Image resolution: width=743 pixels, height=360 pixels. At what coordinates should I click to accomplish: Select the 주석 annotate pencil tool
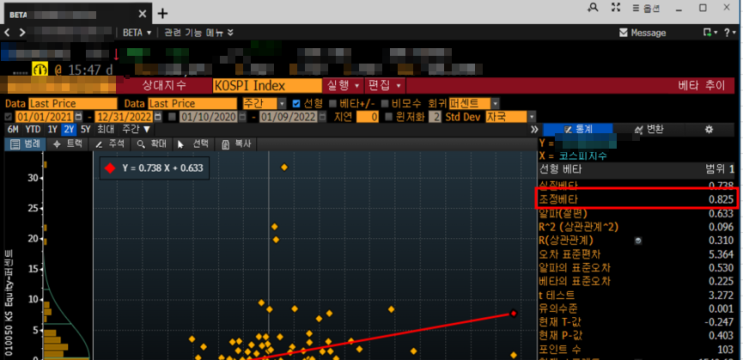pos(110,144)
